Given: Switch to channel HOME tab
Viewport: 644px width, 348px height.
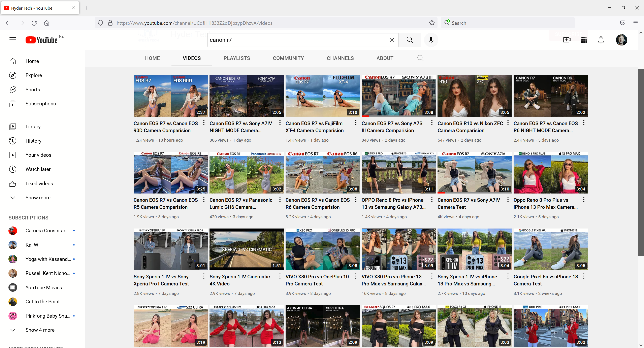Looking at the screenshot, I should point(153,58).
